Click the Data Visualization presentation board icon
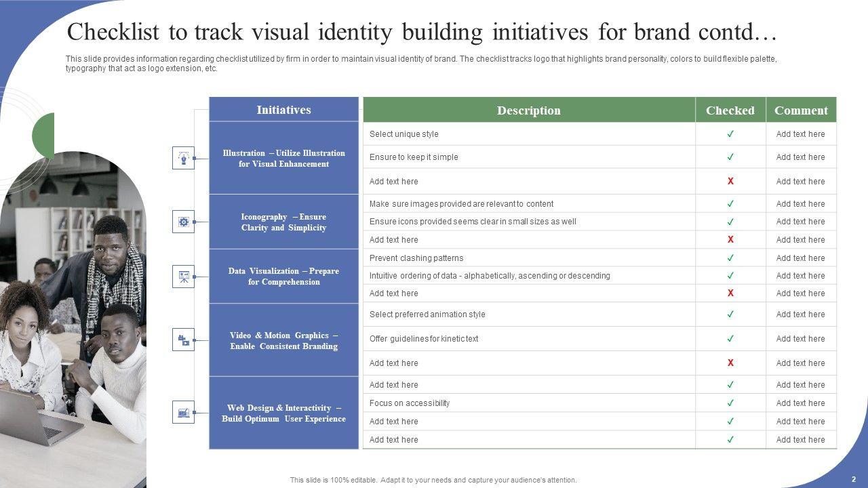Screen dimensions: 868x488 (183, 277)
